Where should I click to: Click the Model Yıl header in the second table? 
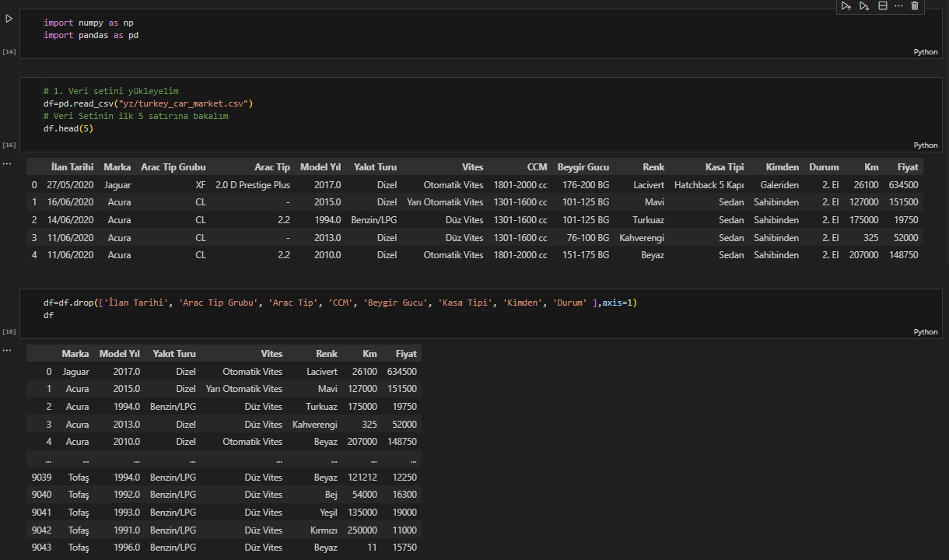(119, 354)
